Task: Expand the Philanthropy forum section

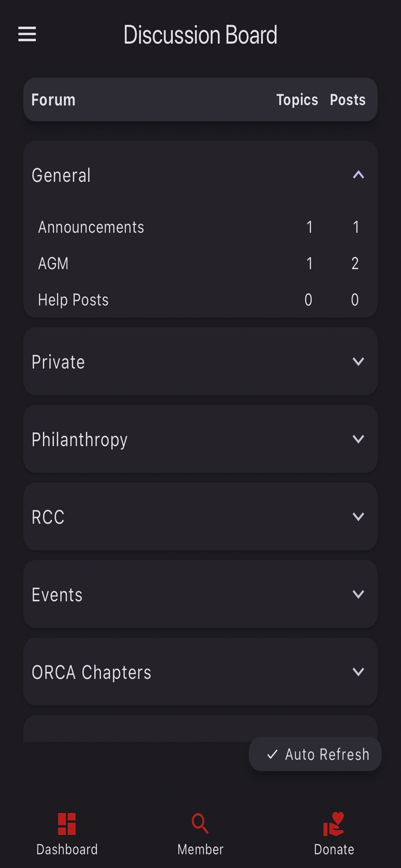Action: [x=200, y=439]
